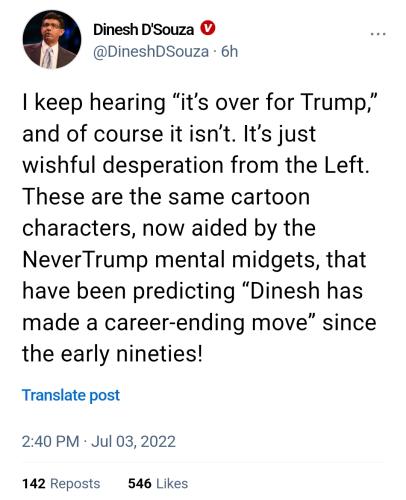
Task: Open the Likes label list
Action: point(172,484)
